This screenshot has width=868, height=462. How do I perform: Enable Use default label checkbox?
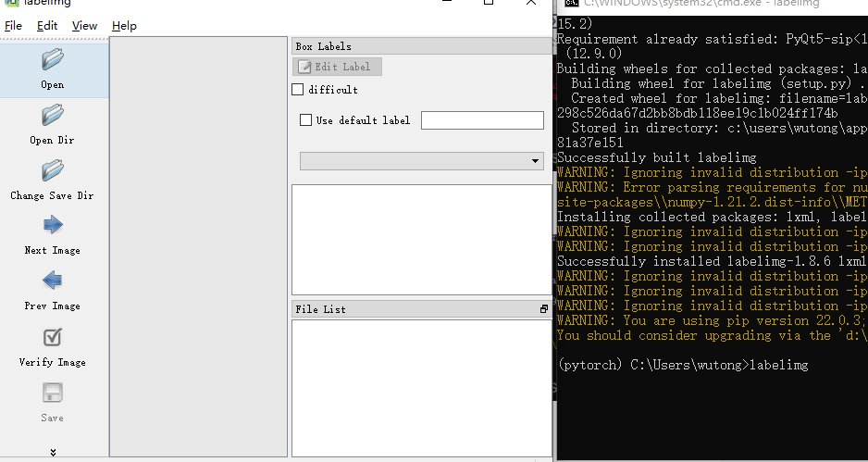point(305,120)
